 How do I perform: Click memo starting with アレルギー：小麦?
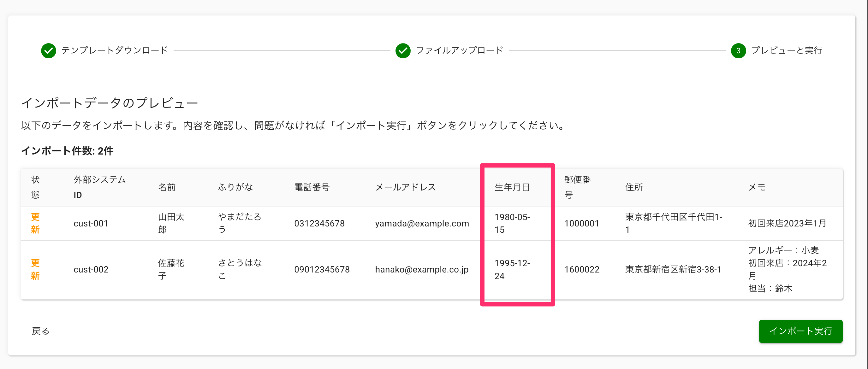pos(788,269)
